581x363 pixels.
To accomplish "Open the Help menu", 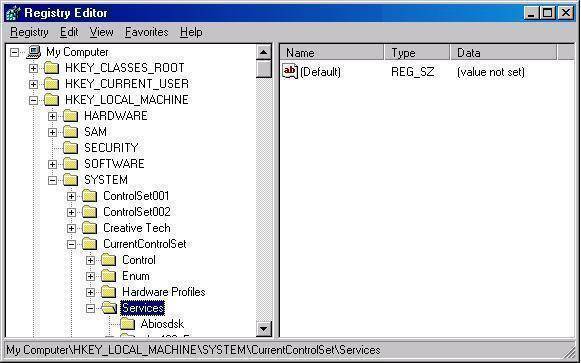I will click(x=191, y=32).
